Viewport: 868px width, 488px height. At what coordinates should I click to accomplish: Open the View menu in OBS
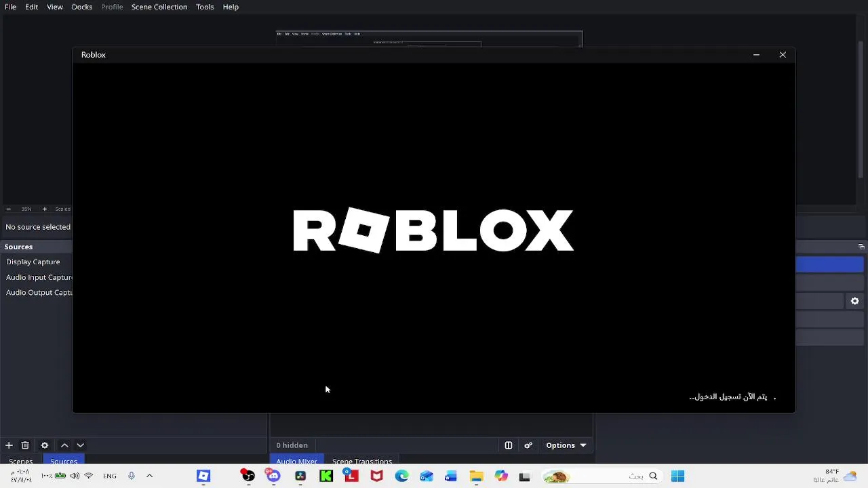pos(55,7)
